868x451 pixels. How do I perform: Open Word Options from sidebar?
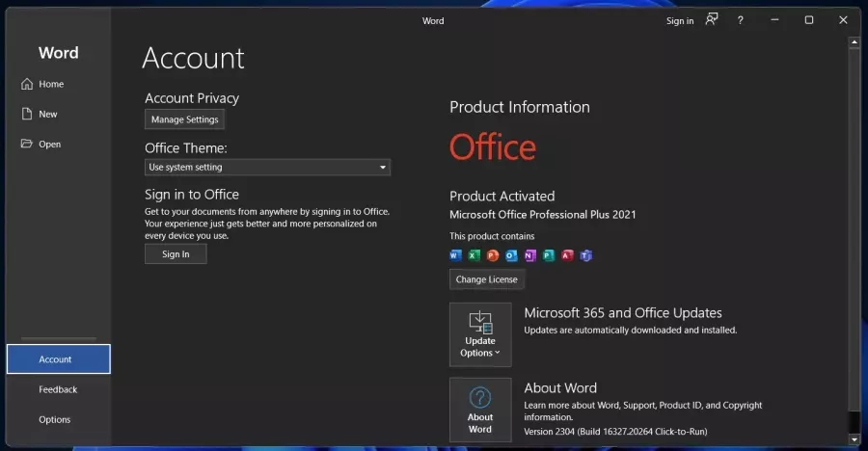(x=58, y=419)
